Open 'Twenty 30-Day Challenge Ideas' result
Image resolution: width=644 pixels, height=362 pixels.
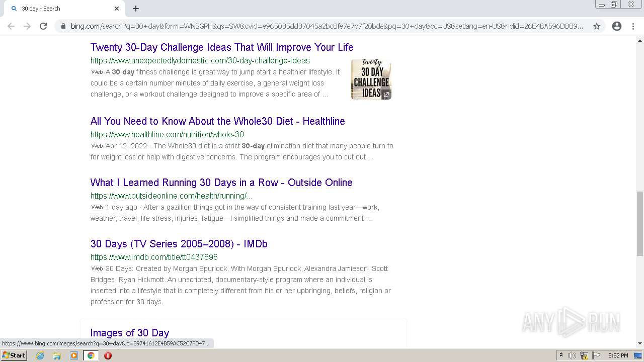click(222, 47)
